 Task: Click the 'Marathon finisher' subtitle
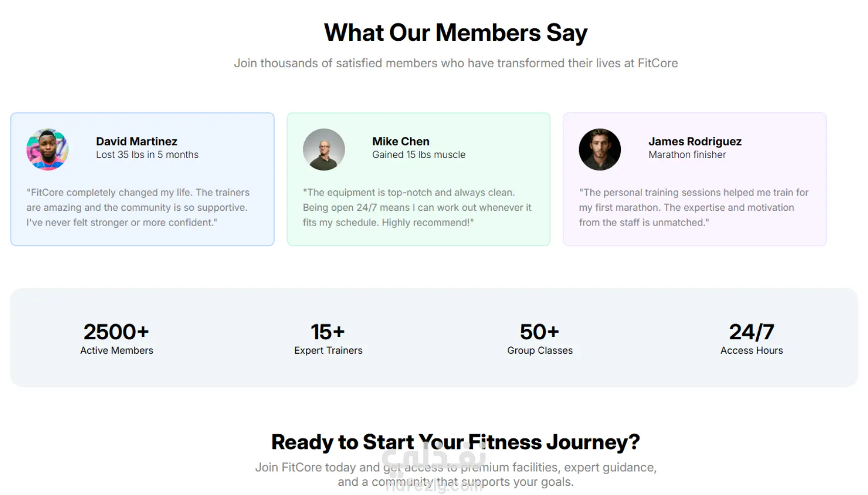(x=687, y=155)
